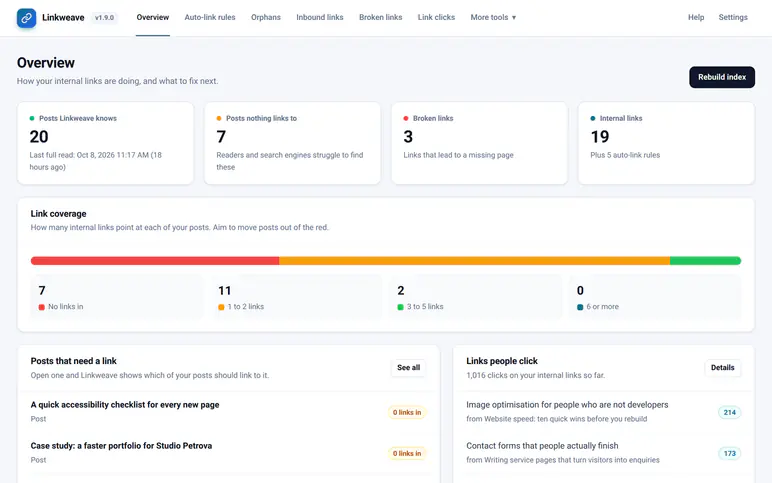Screen dimensions: 772x483
Task: Select the 3 to 5 links tile
Action: tap(476, 297)
